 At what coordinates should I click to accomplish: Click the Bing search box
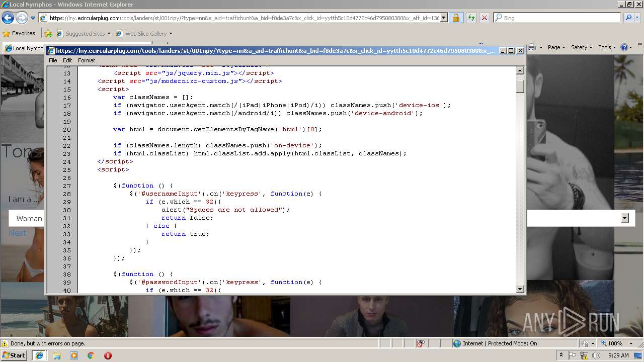point(557,18)
